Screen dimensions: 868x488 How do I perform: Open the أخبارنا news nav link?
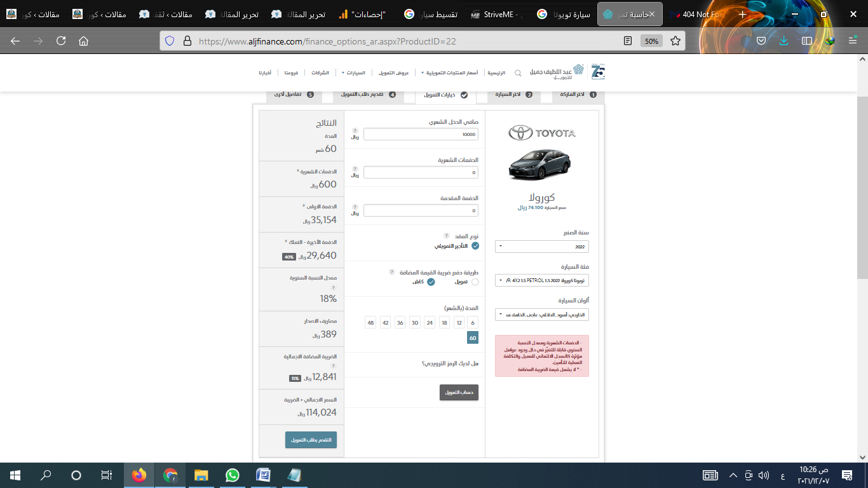pyautogui.click(x=265, y=73)
